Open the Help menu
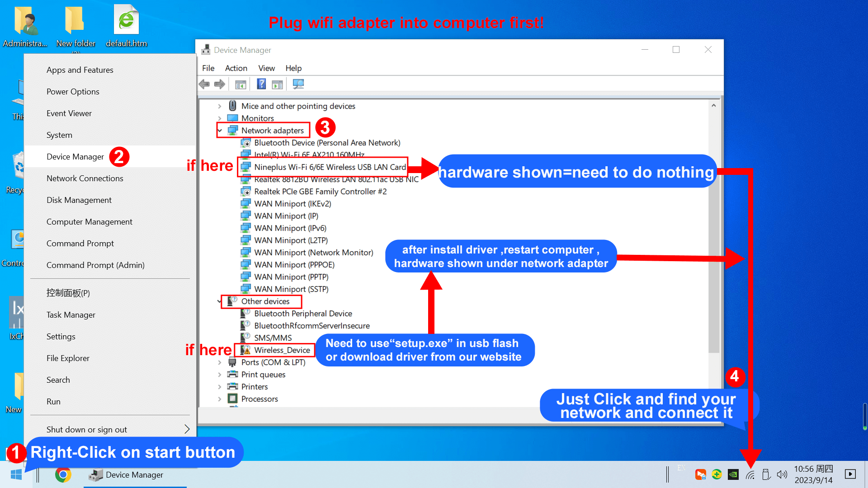The width and height of the screenshot is (868, 488). coord(293,68)
